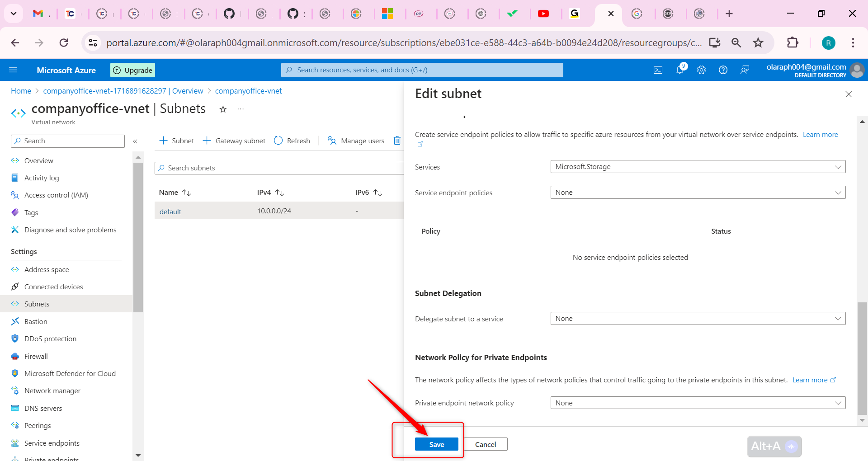Go back in the browser
This screenshot has height=461, width=868.
point(15,42)
